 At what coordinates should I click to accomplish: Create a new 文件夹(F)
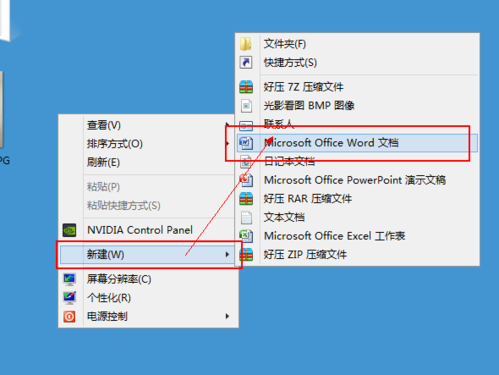[x=357, y=44]
